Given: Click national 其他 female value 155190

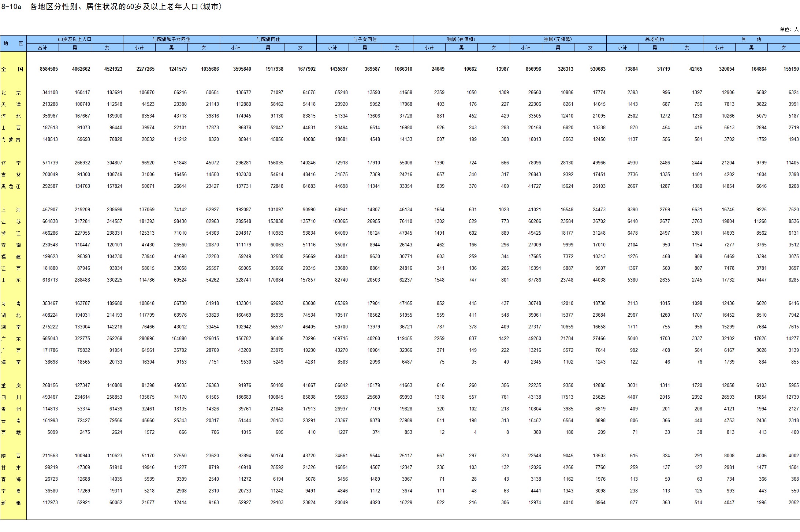Looking at the screenshot, I should pyautogui.click(x=791, y=69).
